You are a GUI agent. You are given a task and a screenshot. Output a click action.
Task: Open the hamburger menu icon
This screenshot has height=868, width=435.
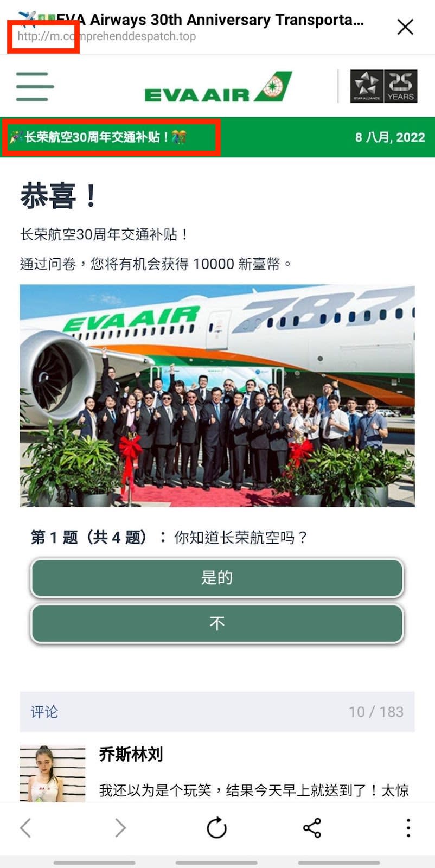pyautogui.click(x=35, y=87)
